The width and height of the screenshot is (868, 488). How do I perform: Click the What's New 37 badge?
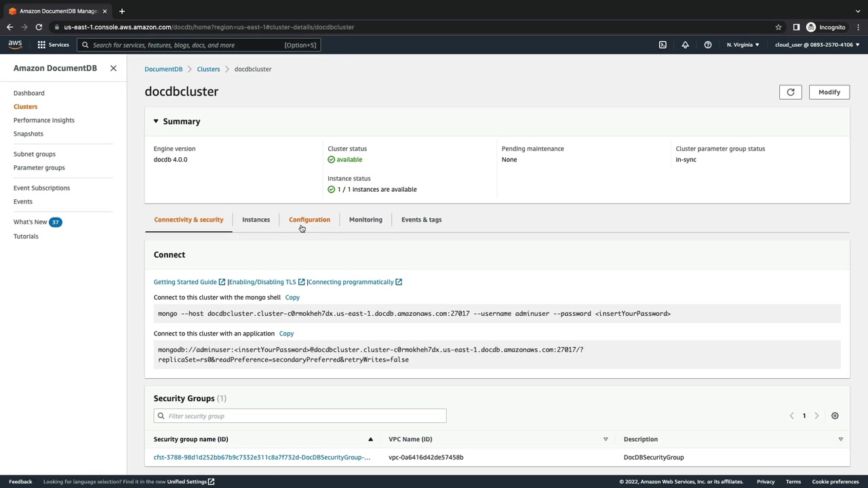(56, 222)
